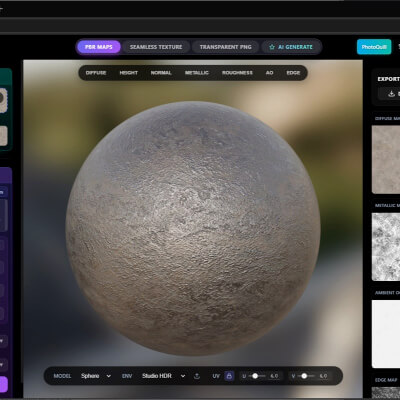This screenshot has width=400, height=400.
Task: Toggle the UV lock icon
Action: click(x=229, y=376)
